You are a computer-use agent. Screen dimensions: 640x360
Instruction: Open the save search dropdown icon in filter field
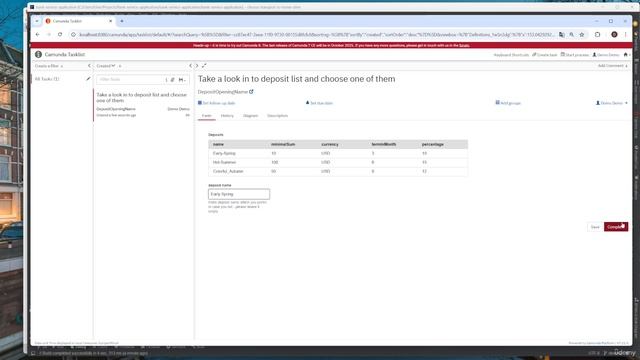(x=182, y=80)
